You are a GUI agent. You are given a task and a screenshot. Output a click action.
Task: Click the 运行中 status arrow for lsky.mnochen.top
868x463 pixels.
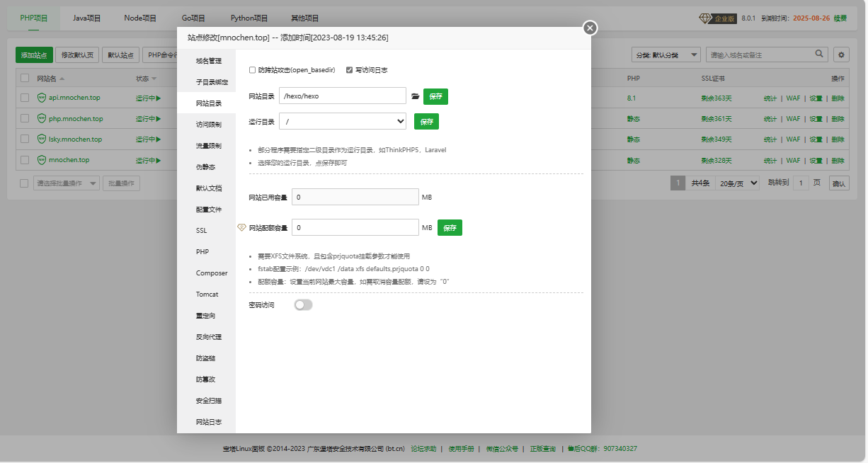[x=159, y=139]
